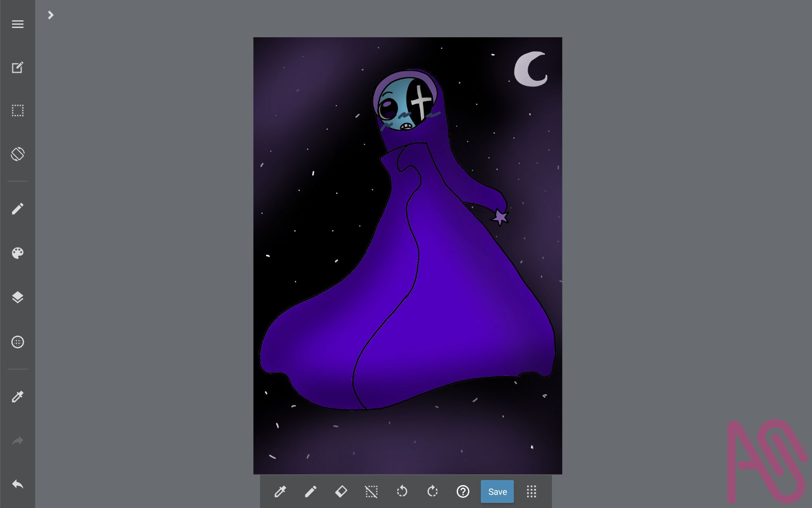The width and height of the screenshot is (812, 508).
Task: Rotate the canvas counterclockwise
Action: [402, 491]
